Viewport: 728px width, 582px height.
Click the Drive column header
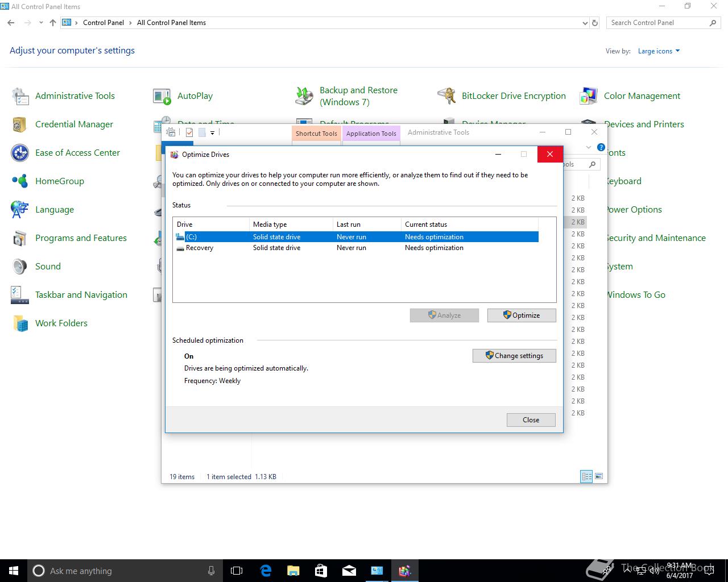tap(211, 225)
